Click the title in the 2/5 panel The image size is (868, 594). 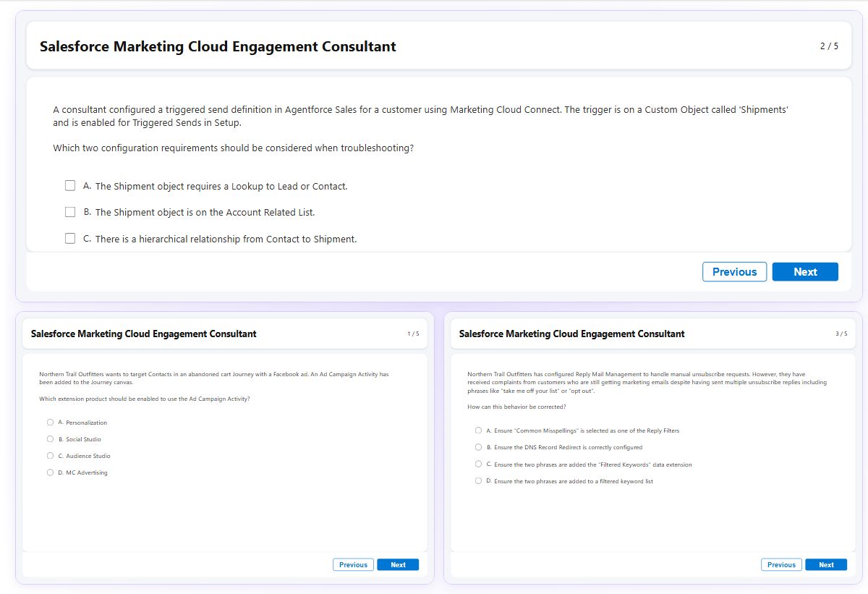(218, 46)
